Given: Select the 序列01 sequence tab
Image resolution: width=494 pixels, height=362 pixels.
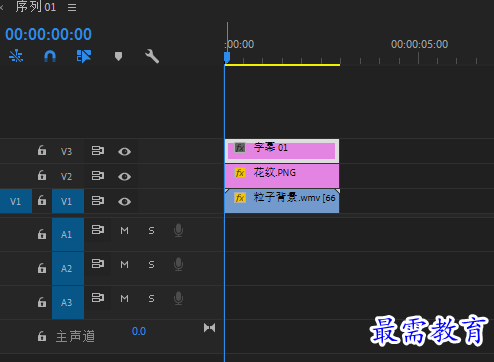Looking at the screenshot, I should tap(36, 7).
